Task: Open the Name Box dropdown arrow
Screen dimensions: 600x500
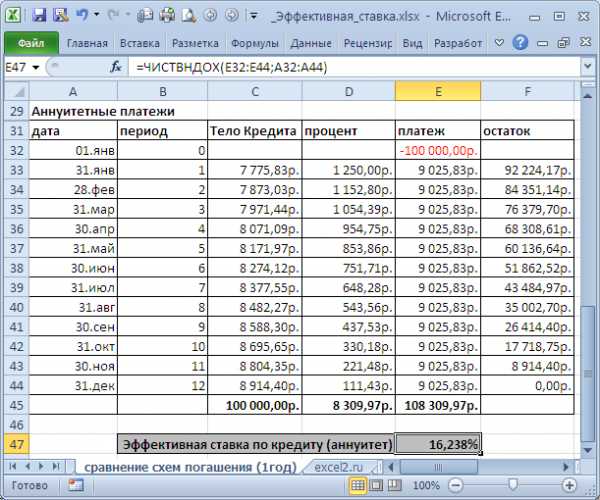Action: (x=37, y=67)
